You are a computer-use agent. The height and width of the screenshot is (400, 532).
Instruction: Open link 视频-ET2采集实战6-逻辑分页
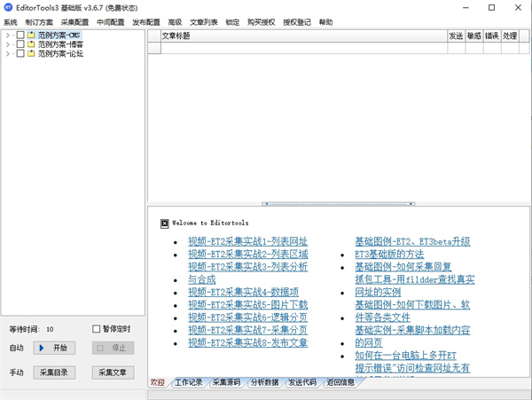(x=248, y=318)
